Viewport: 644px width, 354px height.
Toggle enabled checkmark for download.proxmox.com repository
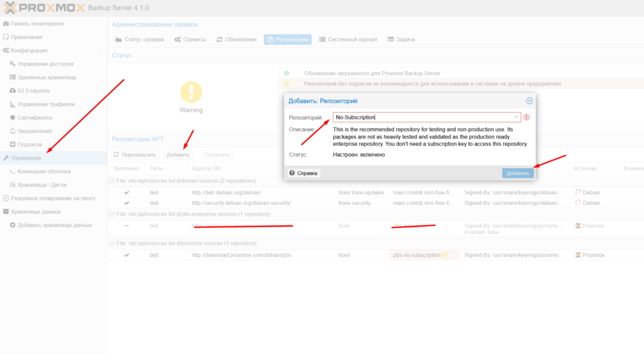(127, 255)
